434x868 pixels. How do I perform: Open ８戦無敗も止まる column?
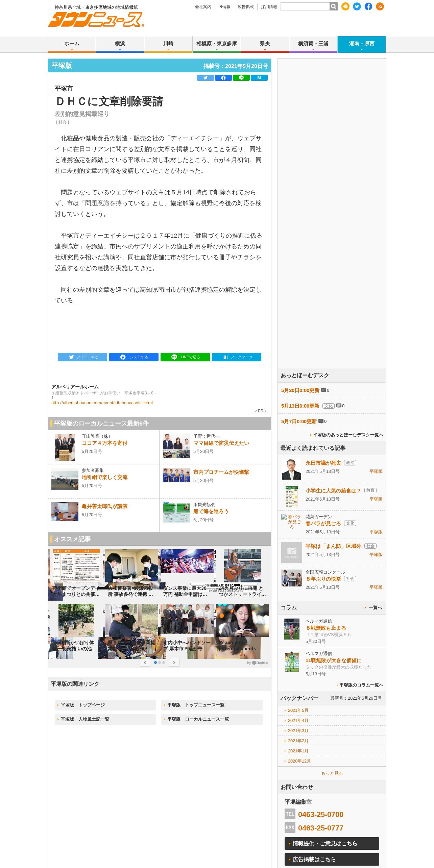coord(326,628)
